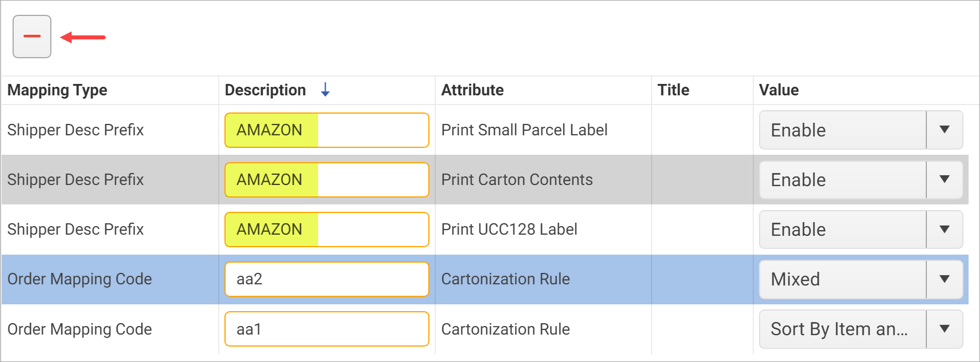Open the Enable dropdown for Print Small Parcel Label
This screenshot has width=980, height=362.
(x=943, y=130)
